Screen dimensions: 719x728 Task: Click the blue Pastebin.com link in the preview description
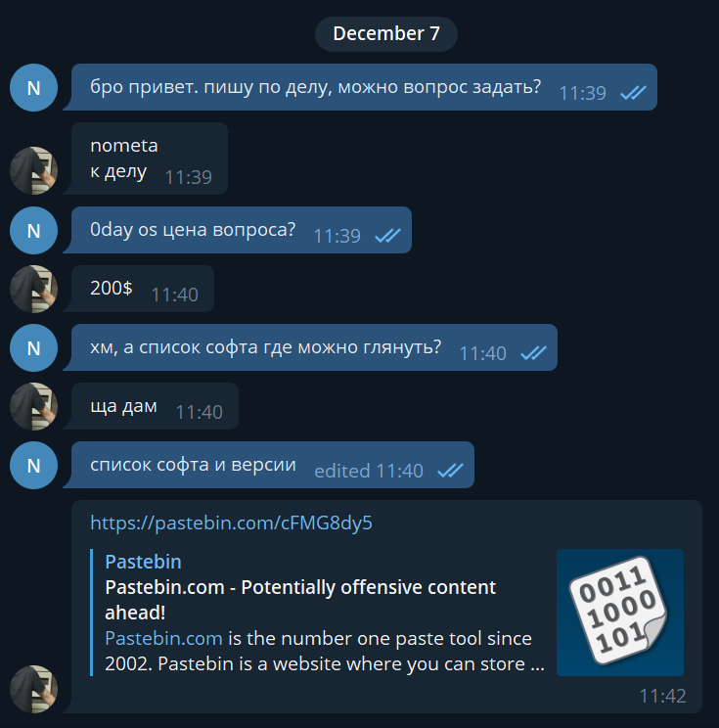[x=163, y=638]
